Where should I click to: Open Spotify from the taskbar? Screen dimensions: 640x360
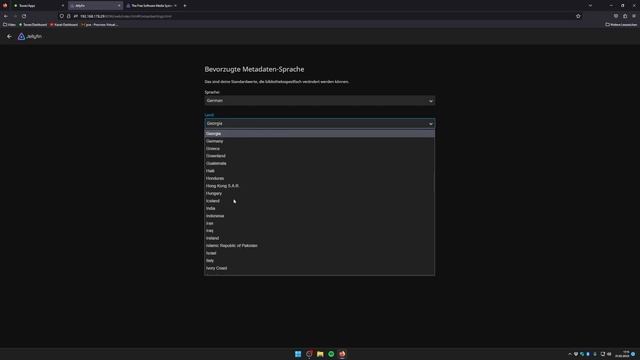coord(331,354)
